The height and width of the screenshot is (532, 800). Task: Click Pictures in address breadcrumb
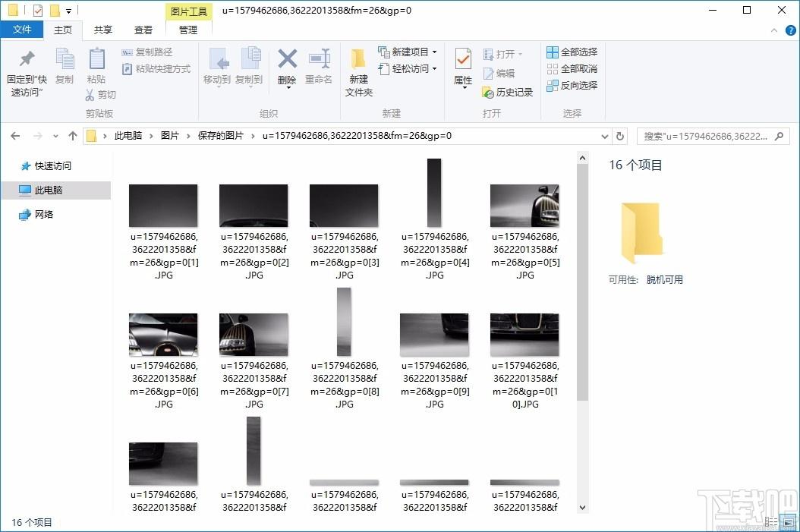pos(170,136)
